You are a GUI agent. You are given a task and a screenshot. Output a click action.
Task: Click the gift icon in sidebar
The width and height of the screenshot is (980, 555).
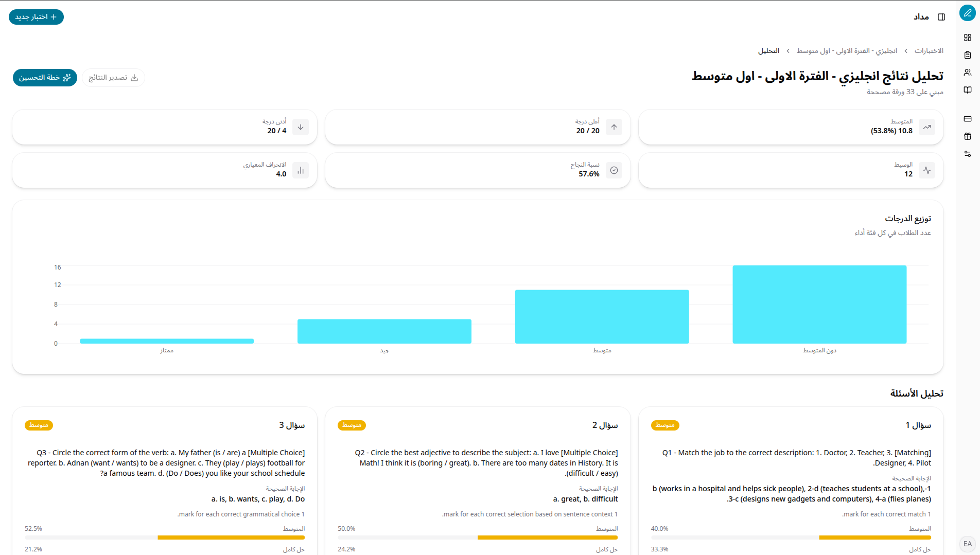(968, 136)
